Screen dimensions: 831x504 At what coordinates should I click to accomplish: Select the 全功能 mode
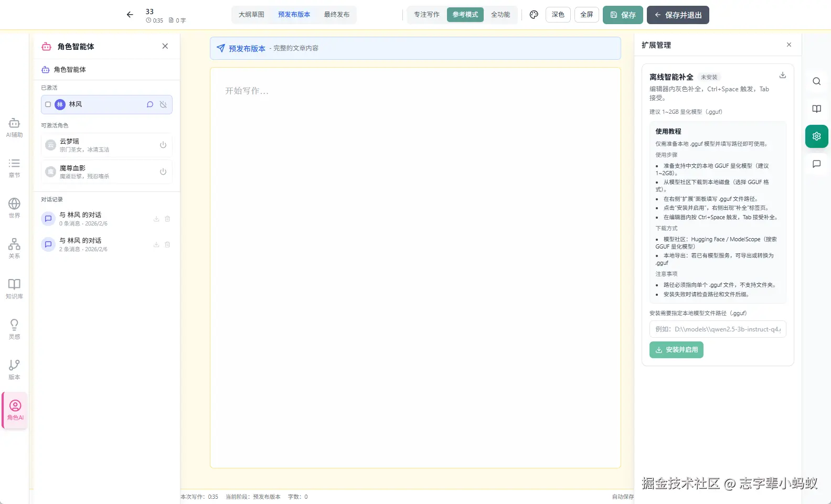[500, 15]
